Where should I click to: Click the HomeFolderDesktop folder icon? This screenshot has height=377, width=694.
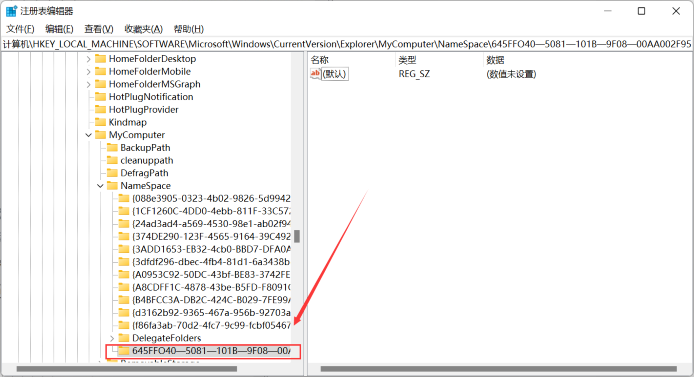101,59
